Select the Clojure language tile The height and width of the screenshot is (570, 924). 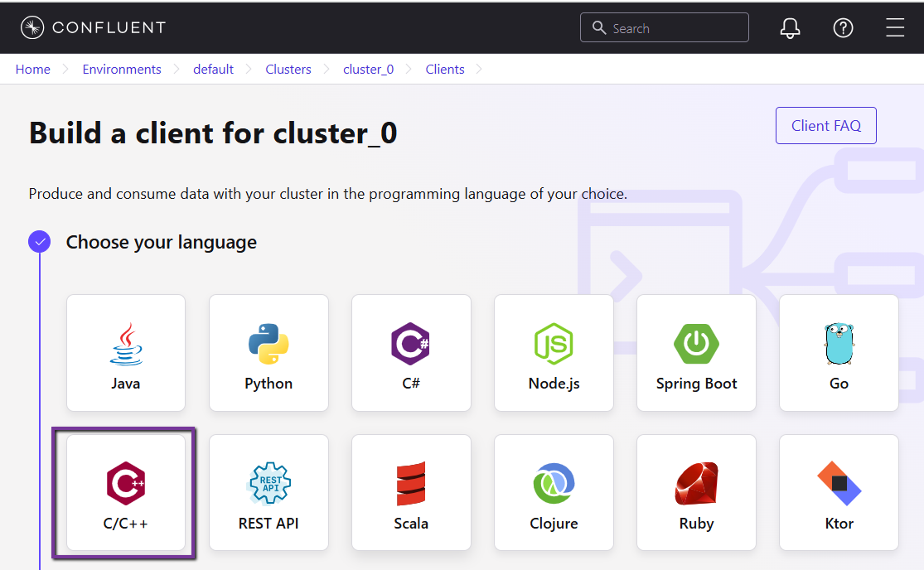pos(554,493)
